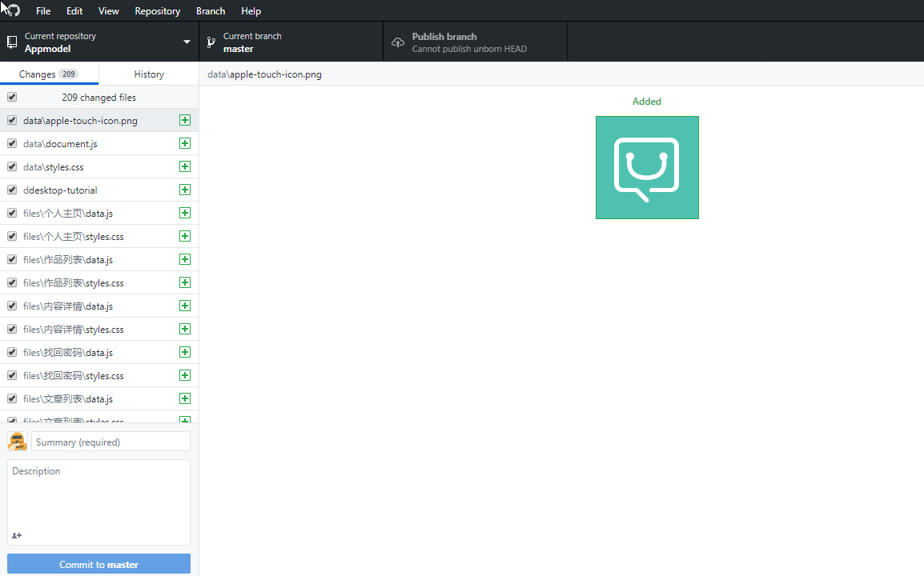This screenshot has height=576, width=924.
Task: Uncheck data\styles.css checkbox
Action: click(12, 166)
